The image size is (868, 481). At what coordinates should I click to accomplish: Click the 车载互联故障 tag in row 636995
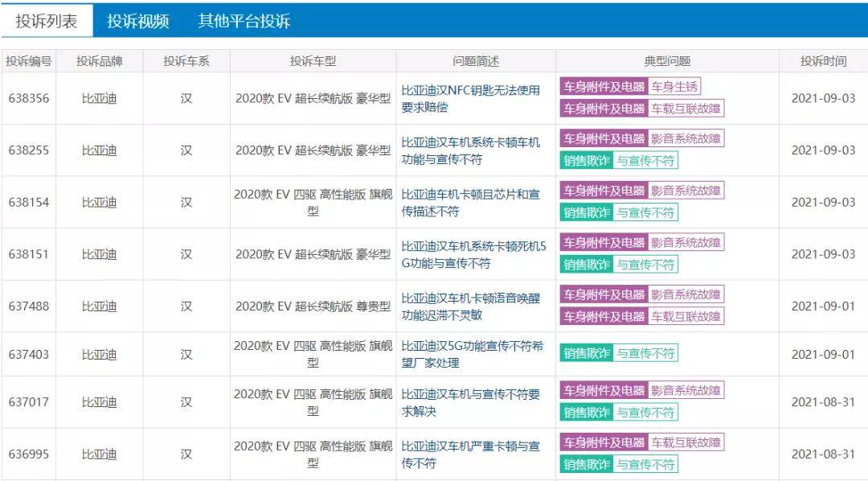(x=686, y=442)
